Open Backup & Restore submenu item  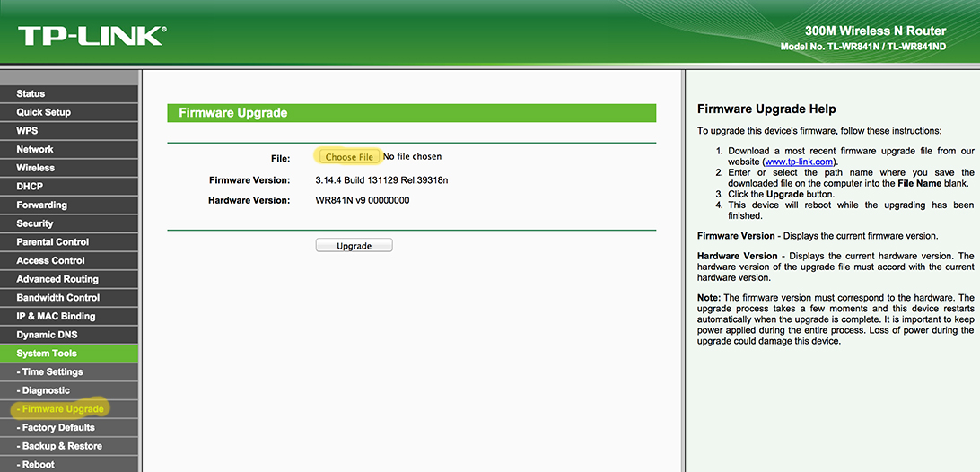coord(61,446)
